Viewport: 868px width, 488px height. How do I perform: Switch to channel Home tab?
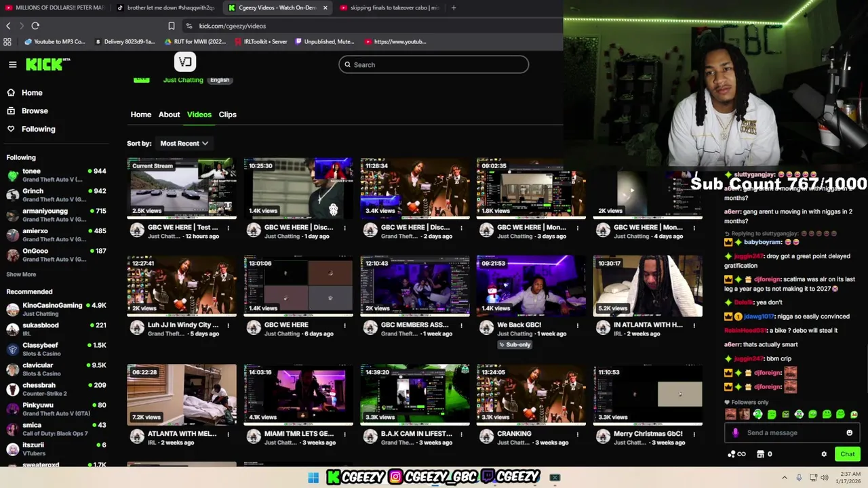pyautogui.click(x=141, y=115)
